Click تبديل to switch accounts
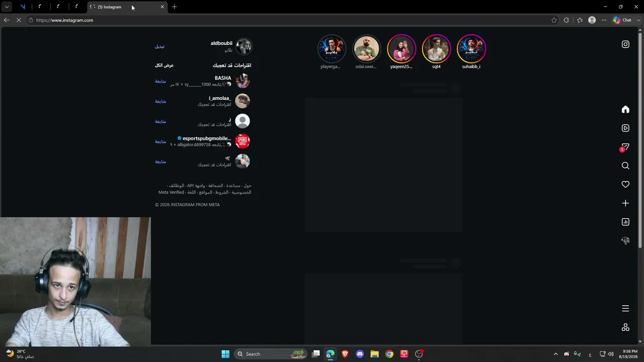644x362 pixels. click(159, 46)
